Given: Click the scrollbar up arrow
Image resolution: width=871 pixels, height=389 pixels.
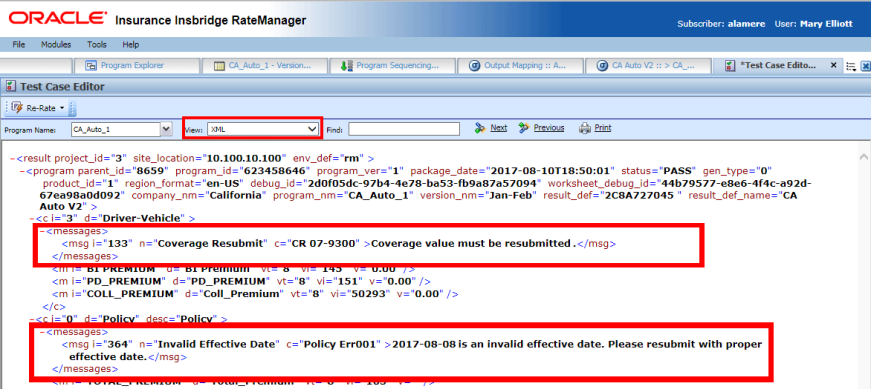Looking at the screenshot, I should tap(864, 158).
